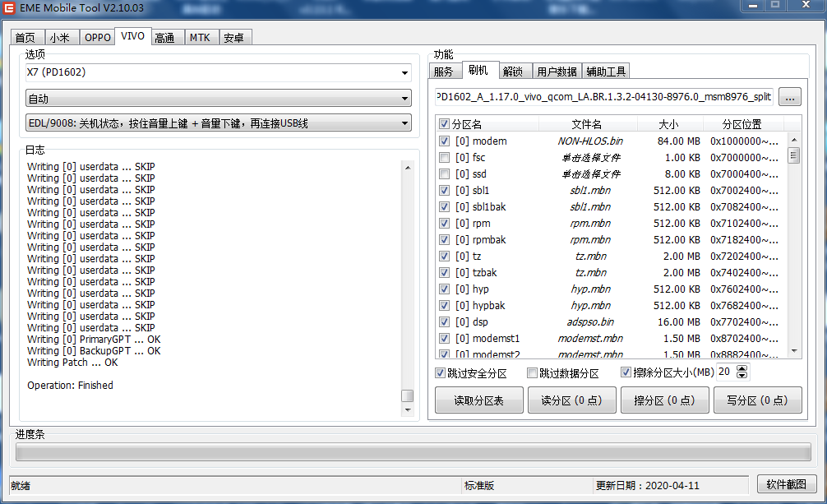Image resolution: width=827 pixels, height=504 pixels.
Task: Click 单击选择文件 in the fsc row
Action: coord(591,157)
